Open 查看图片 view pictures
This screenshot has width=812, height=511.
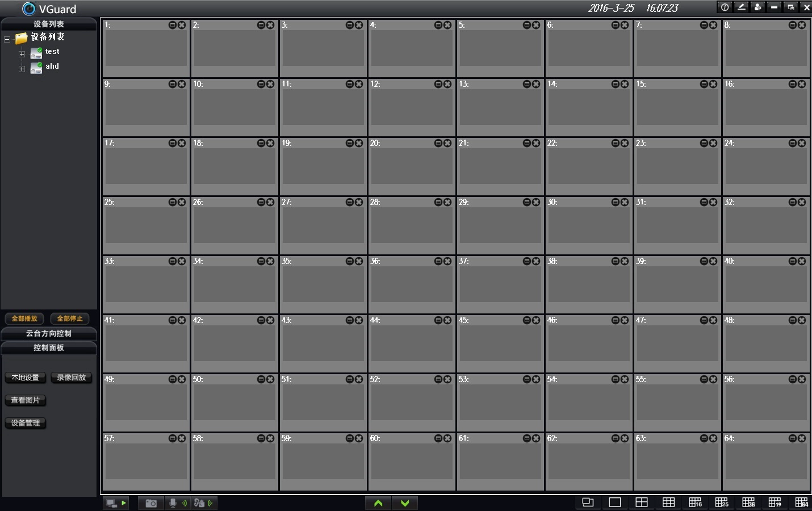pyautogui.click(x=26, y=400)
